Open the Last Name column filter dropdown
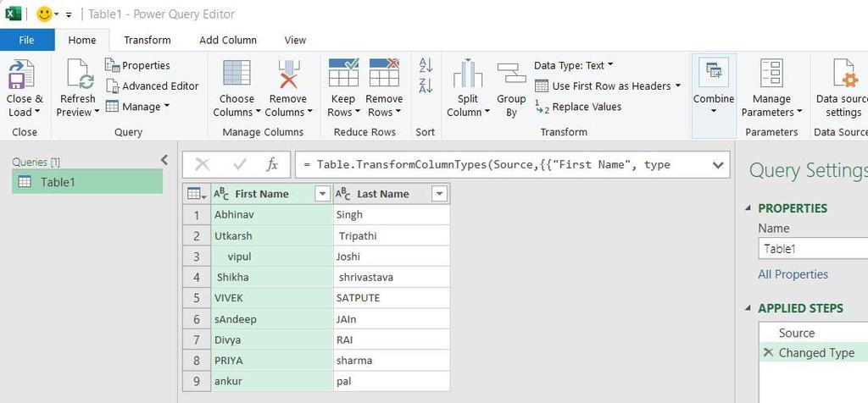868x403 pixels. [x=439, y=194]
